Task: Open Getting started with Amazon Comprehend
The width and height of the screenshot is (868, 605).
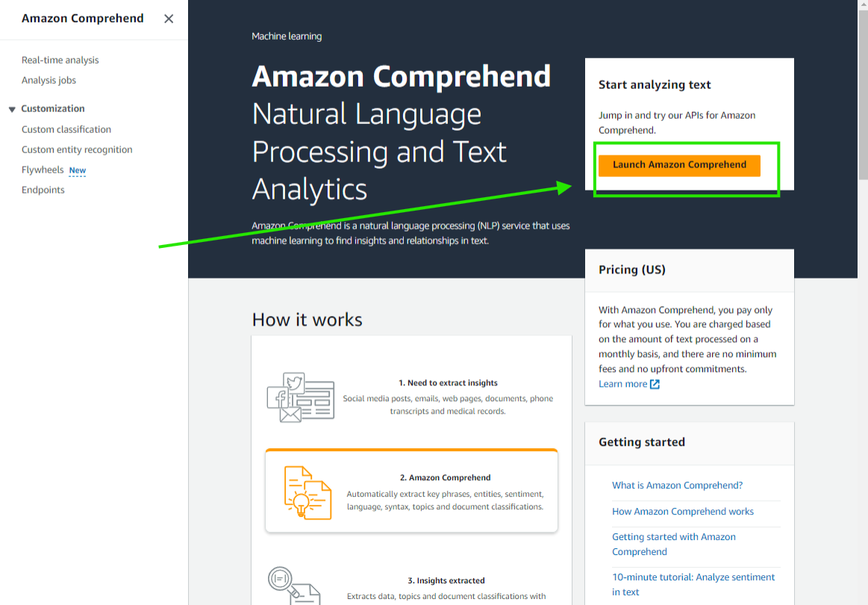Action: [x=673, y=544]
